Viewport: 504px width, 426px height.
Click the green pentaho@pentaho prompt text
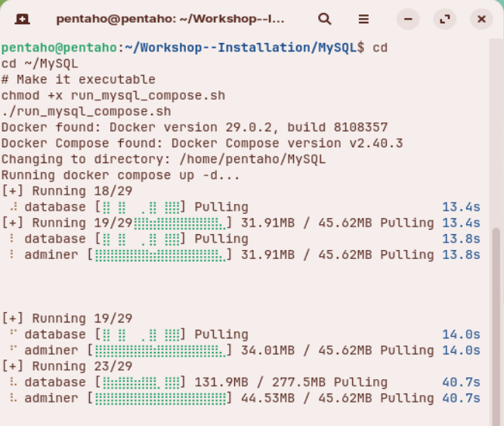(x=59, y=48)
